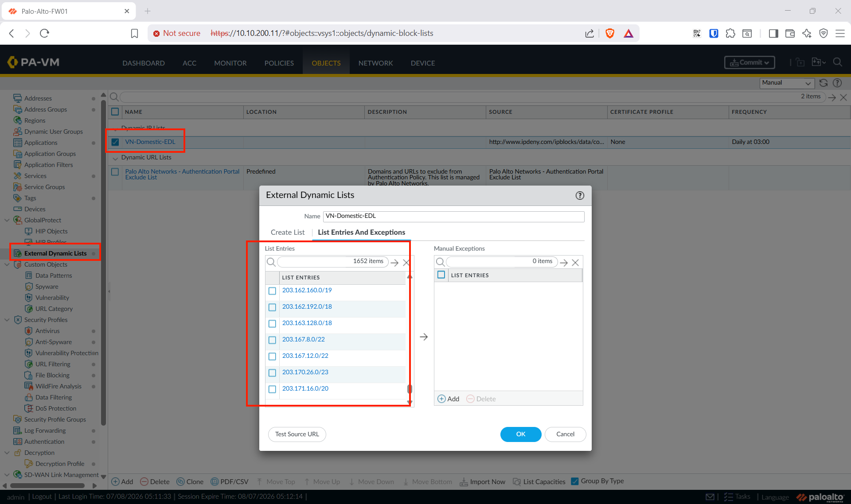Open the DoS Protection icon

coord(28,408)
